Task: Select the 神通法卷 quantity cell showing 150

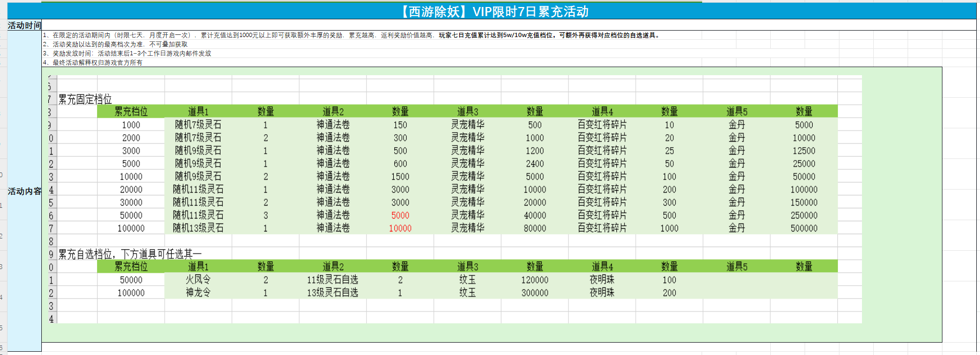Action: tap(400, 125)
